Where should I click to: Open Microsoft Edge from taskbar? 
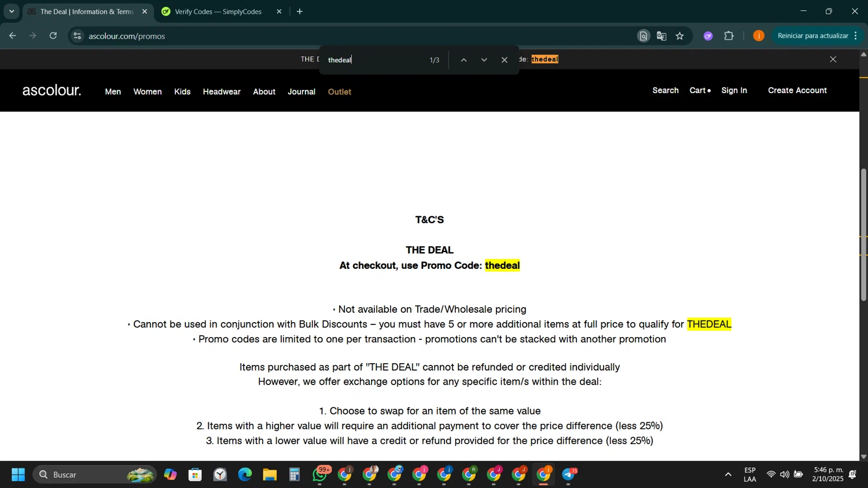tap(245, 475)
